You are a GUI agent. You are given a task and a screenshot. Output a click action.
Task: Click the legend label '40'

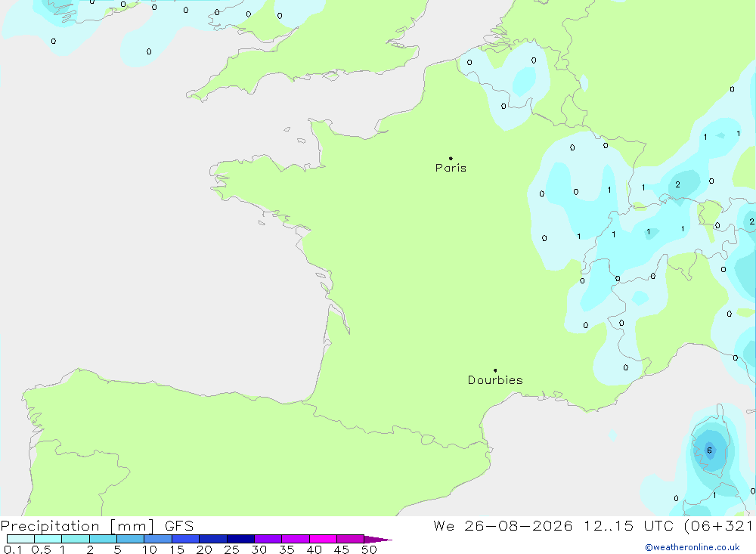[314, 549]
